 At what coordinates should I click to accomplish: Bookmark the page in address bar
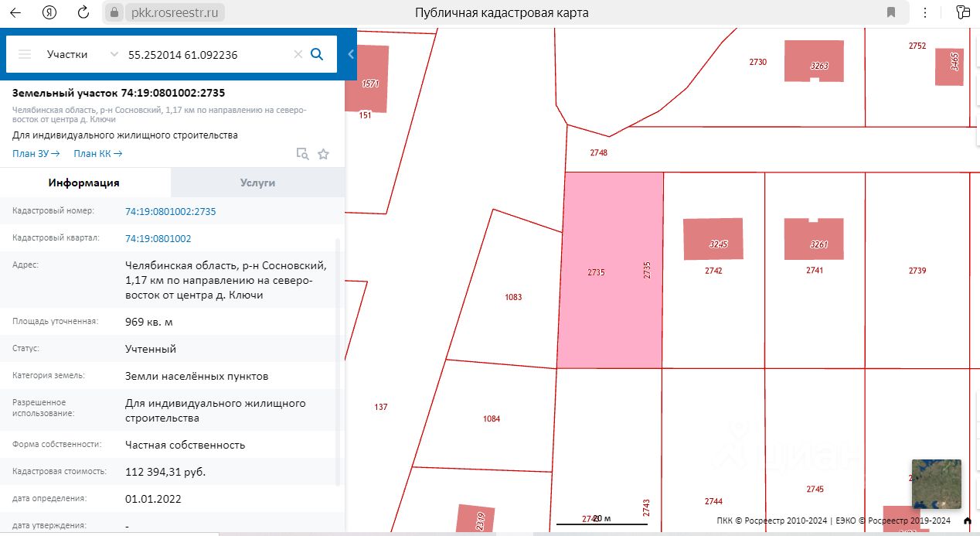click(891, 12)
